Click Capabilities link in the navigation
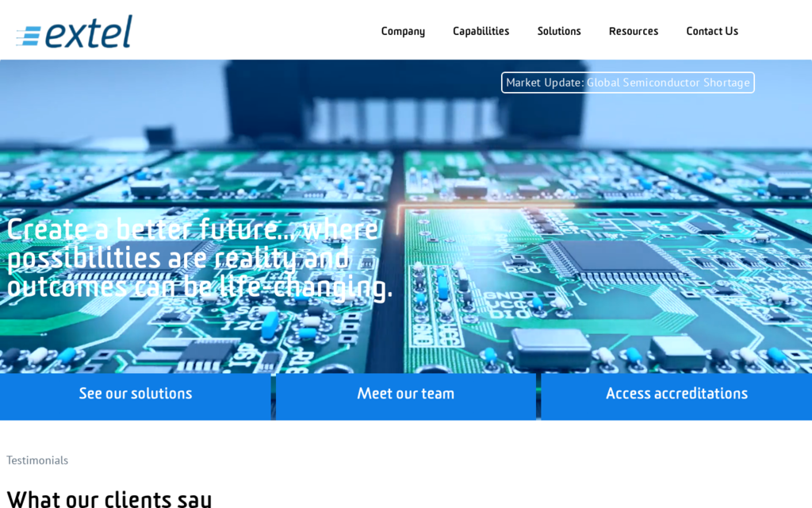The width and height of the screenshot is (812, 508). tap(481, 31)
